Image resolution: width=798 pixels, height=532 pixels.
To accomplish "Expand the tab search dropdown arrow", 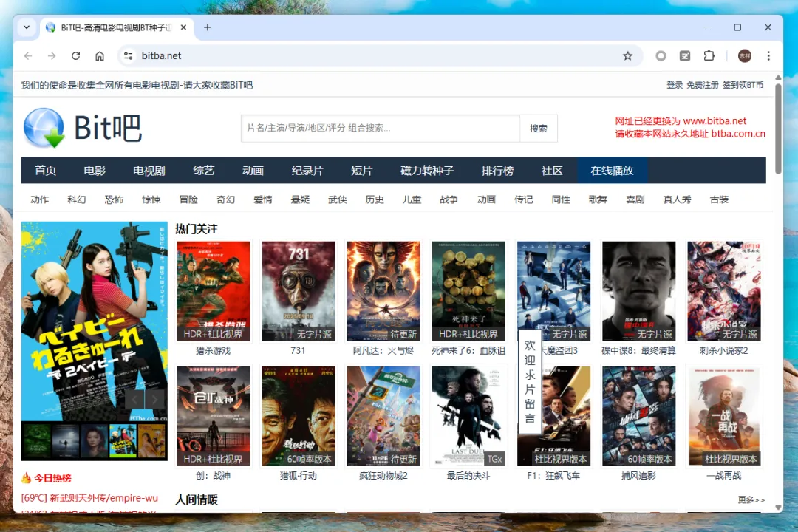I will coord(27,27).
